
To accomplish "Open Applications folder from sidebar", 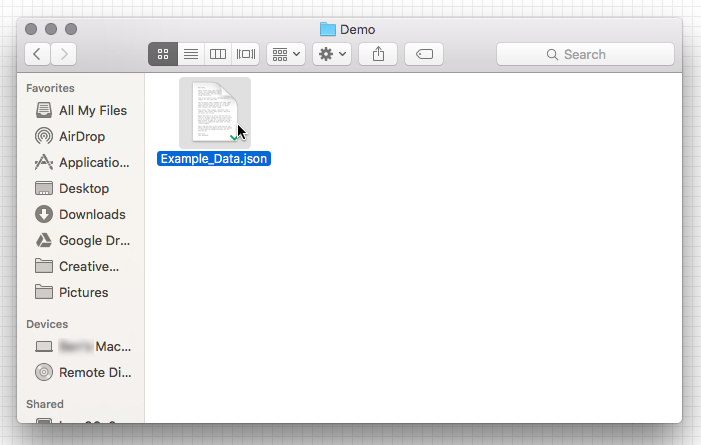I will tap(94, 162).
